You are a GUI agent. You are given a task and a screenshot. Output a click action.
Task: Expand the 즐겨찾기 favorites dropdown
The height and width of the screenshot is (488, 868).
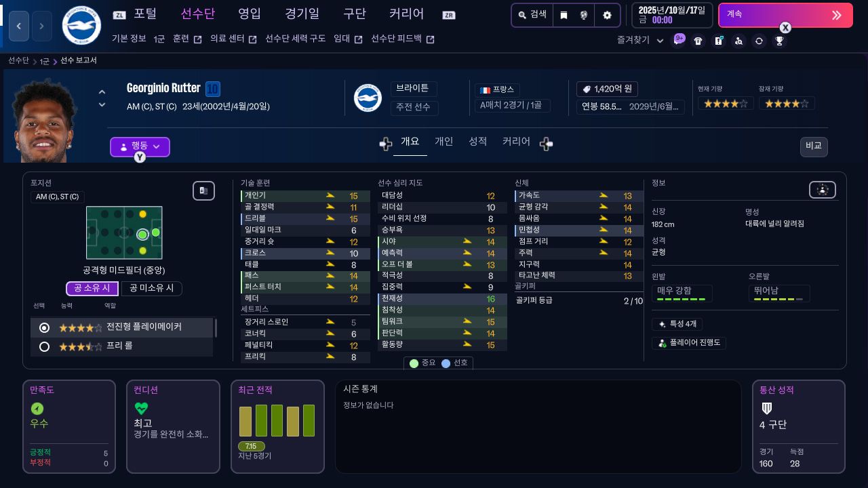pyautogui.click(x=642, y=41)
